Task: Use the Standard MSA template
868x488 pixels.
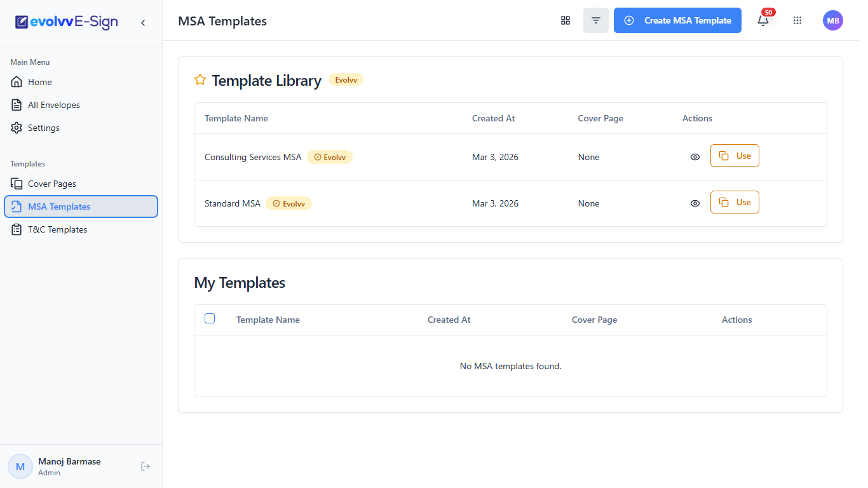Action: tap(735, 202)
